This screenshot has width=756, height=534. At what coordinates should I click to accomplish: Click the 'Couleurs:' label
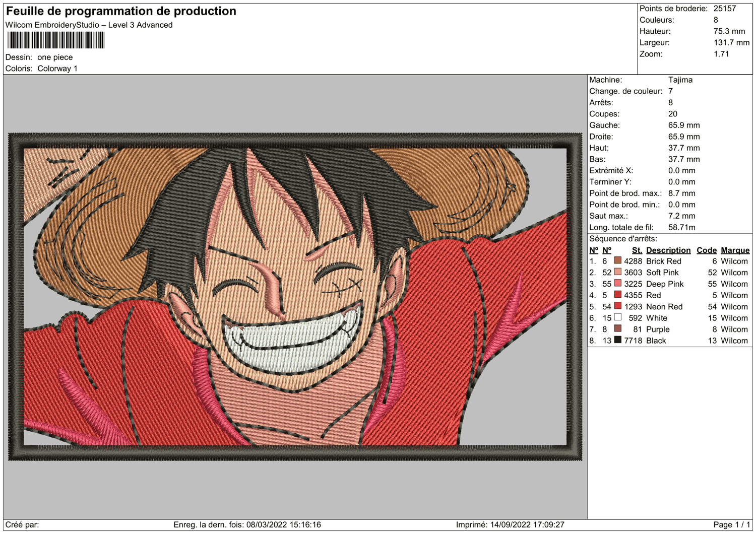pyautogui.click(x=657, y=20)
